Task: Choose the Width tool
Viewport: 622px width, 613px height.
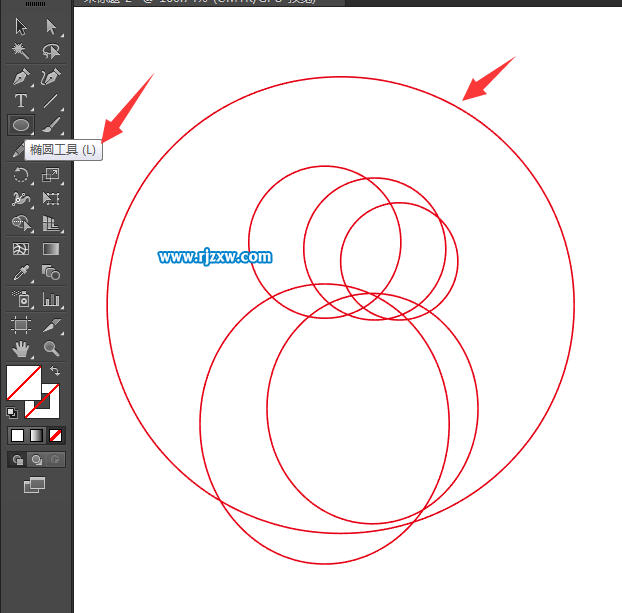Action: pyautogui.click(x=21, y=199)
